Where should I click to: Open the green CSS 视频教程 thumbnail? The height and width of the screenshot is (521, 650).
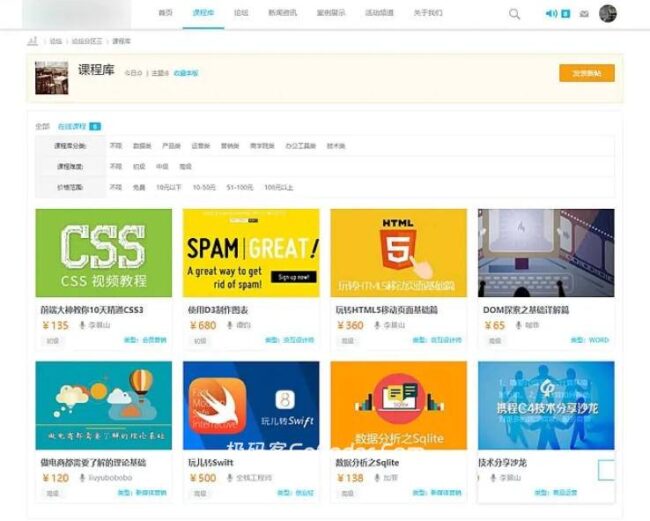tap(104, 253)
